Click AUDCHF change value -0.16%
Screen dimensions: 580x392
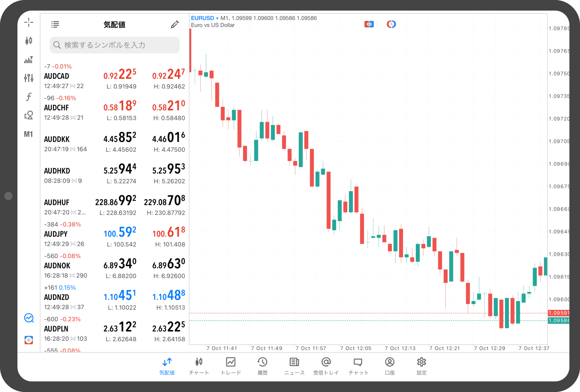(x=66, y=98)
